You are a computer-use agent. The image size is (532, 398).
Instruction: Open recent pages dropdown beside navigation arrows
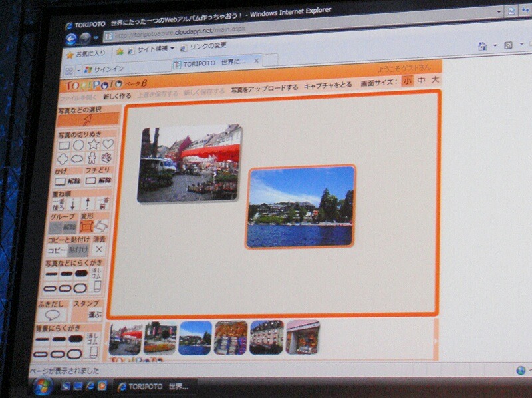pos(96,38)
